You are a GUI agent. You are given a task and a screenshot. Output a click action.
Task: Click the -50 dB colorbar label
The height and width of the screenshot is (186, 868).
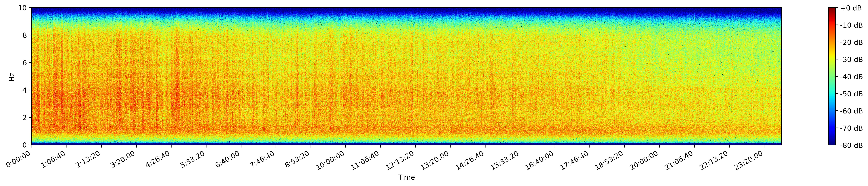(x=852, y=94)
